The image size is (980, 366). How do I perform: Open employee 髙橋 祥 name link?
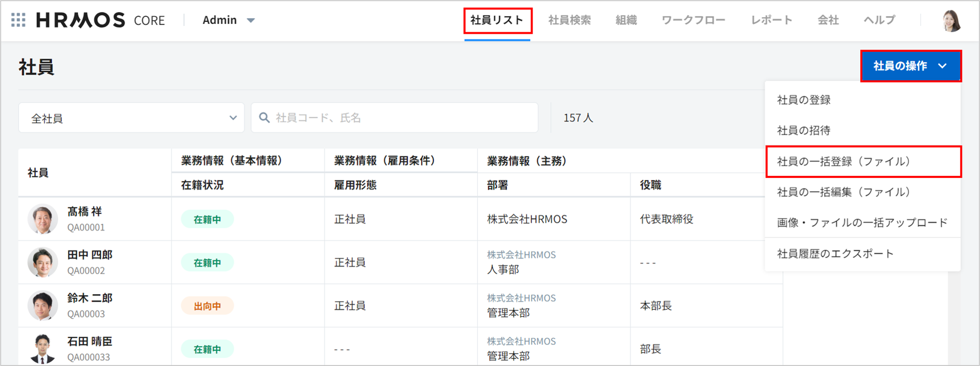pyautogui.click(x=85, y=212)
